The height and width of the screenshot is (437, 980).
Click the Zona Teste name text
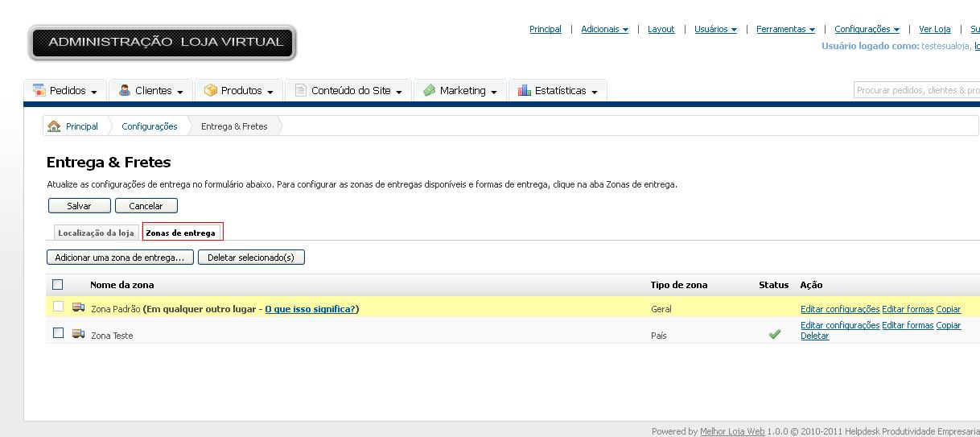point(112,336)
